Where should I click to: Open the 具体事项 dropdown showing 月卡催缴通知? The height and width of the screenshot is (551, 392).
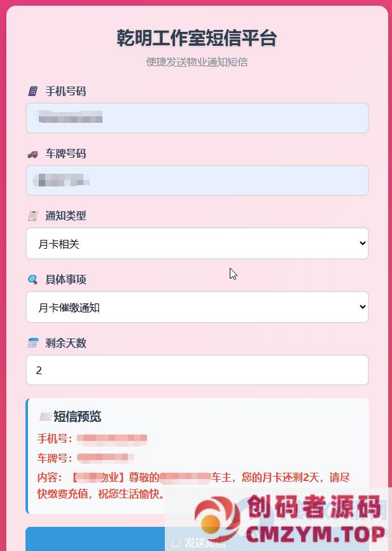pos(197,307)
